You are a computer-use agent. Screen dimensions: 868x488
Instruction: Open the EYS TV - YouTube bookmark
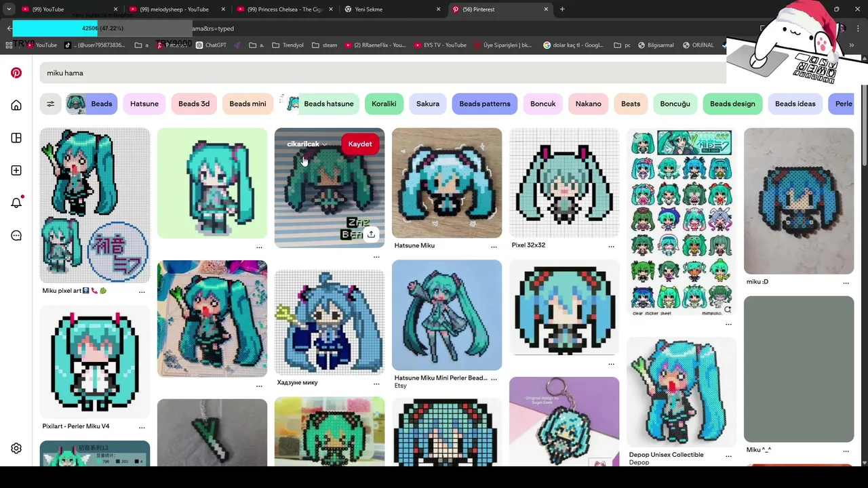pos(439,45)
